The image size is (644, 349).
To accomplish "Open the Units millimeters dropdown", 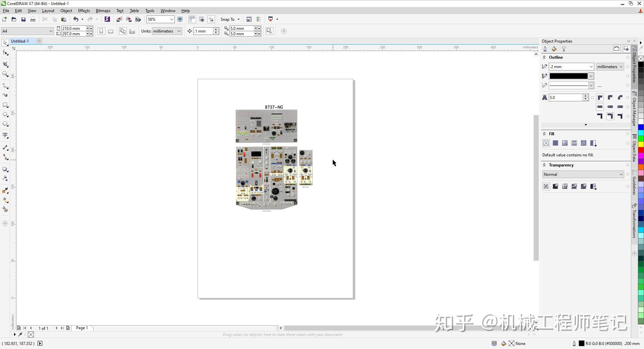I will 179,31.
